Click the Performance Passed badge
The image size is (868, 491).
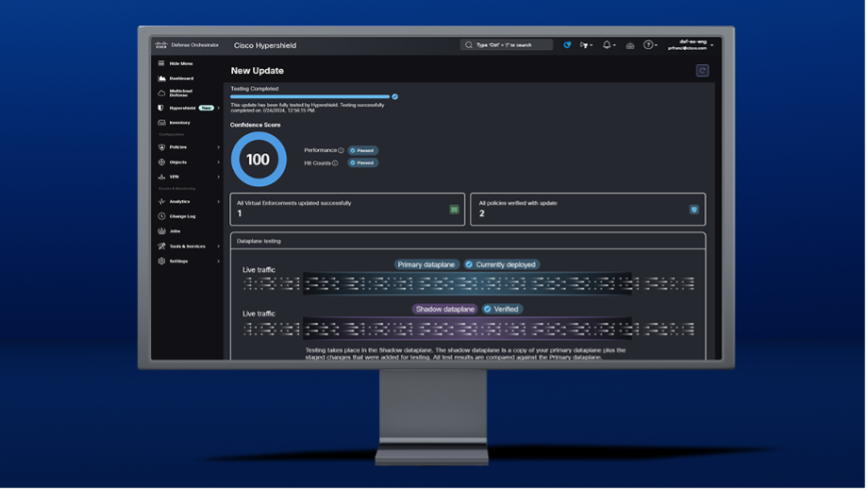tap(363, 151)
